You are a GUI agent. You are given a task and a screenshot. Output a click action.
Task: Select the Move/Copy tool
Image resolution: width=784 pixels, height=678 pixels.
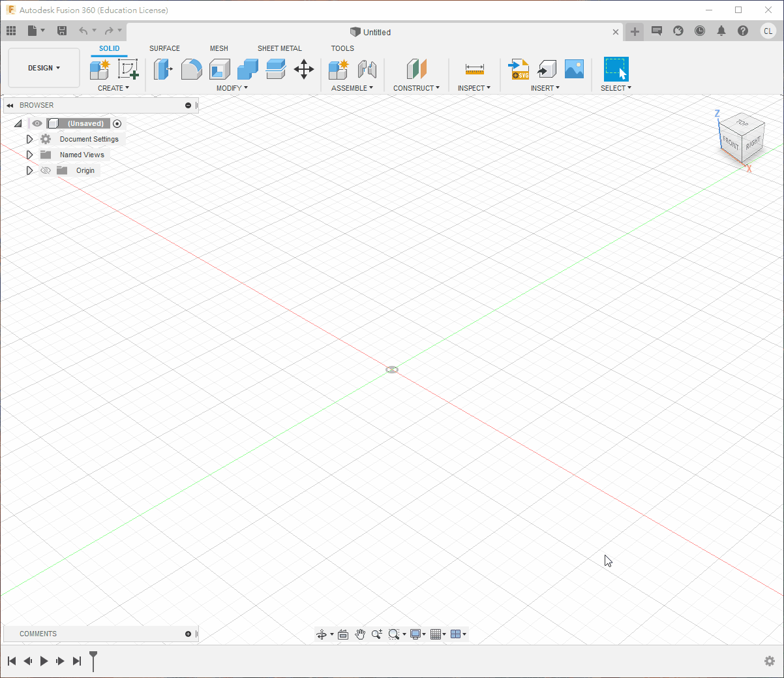304,69
